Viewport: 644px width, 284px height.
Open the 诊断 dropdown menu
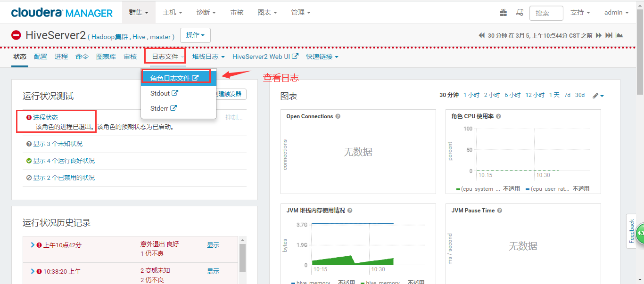tap(206, 12)
